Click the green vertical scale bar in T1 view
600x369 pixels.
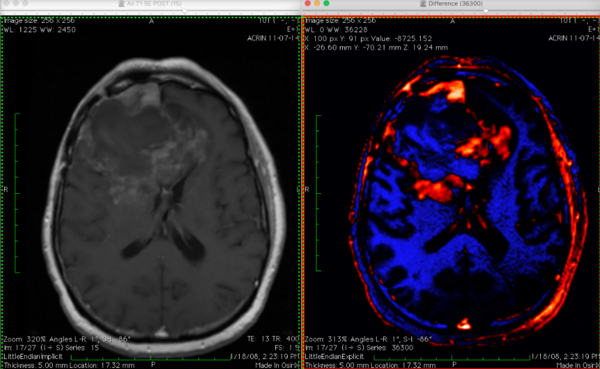coord(17,193)
